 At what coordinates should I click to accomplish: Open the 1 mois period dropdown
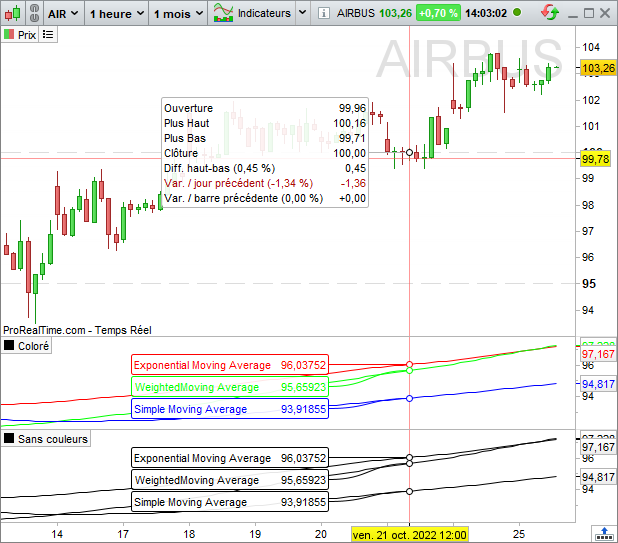pyautogui.click(x=179, y=14)
